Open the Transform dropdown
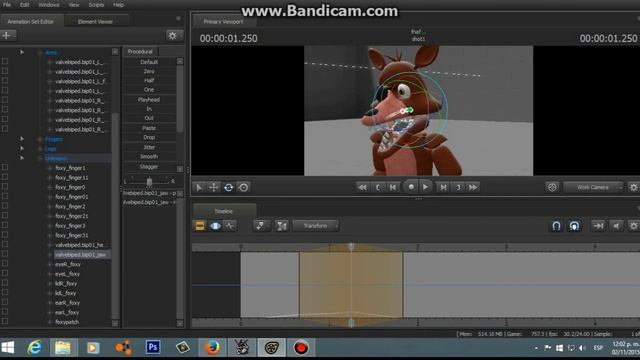 (316, 226)
